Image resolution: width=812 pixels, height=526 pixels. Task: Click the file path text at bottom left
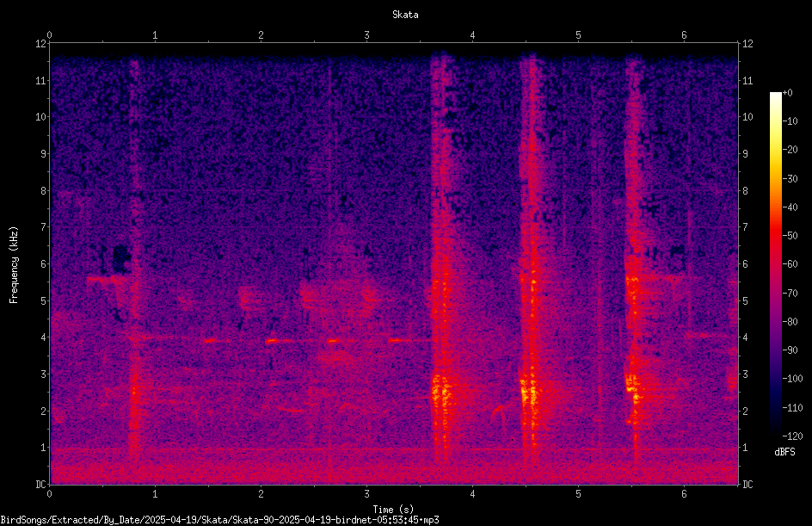click(x=219, y=520)
